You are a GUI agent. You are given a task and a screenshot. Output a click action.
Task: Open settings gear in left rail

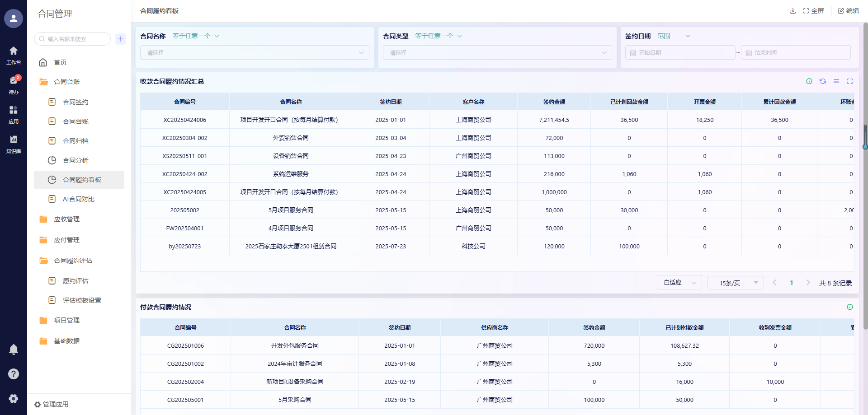pyautogui.click(x=14, y=398)
